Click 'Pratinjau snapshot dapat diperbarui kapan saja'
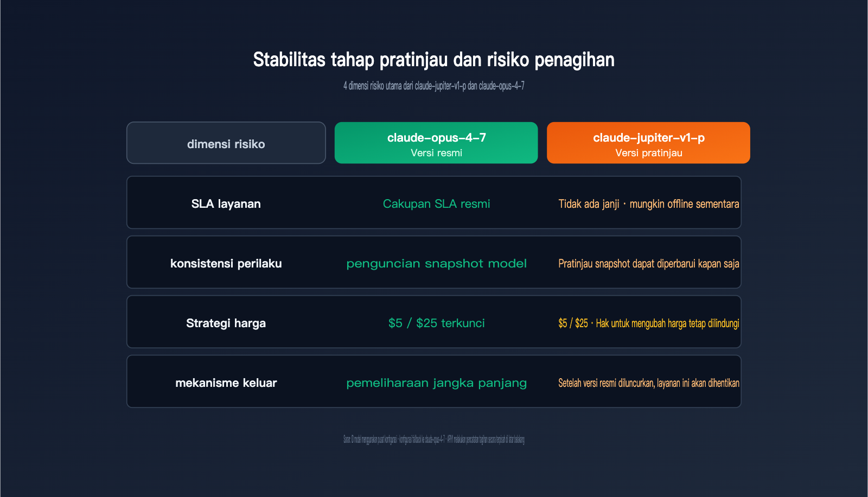 (649, 264)
